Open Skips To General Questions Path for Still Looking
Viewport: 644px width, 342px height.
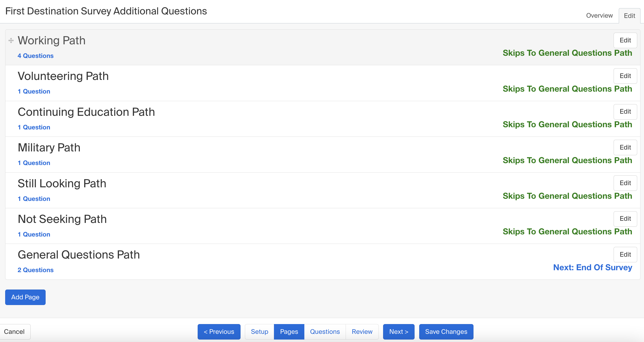[x=567, y=196]
